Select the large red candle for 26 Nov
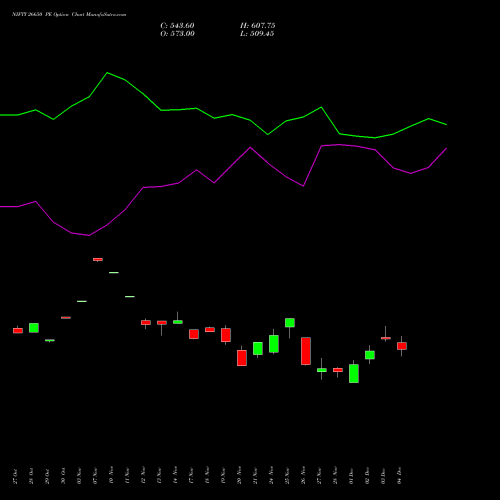Viewport: 500px width, 500px height. click(306, 351)
